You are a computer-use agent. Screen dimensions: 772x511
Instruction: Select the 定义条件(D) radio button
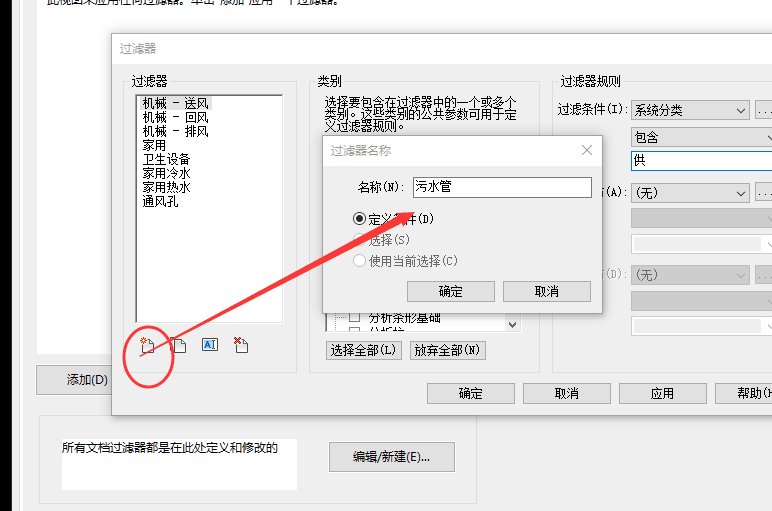[359, 219]
